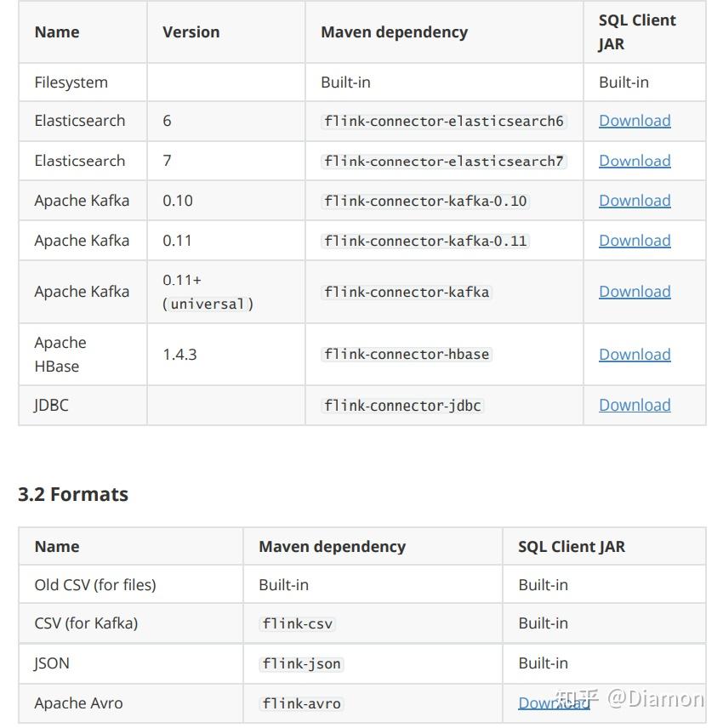Click flink-json dependency code

pyautogui.click(x=301, y=664)
